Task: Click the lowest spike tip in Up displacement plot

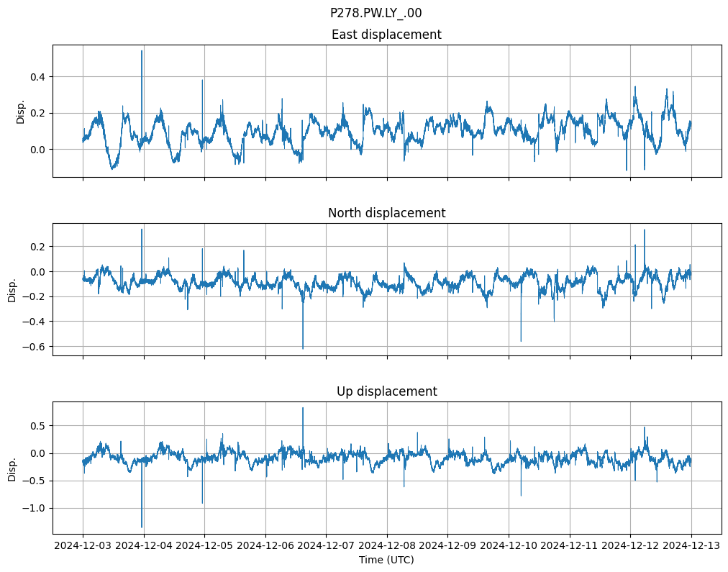Action: [142, 527]
